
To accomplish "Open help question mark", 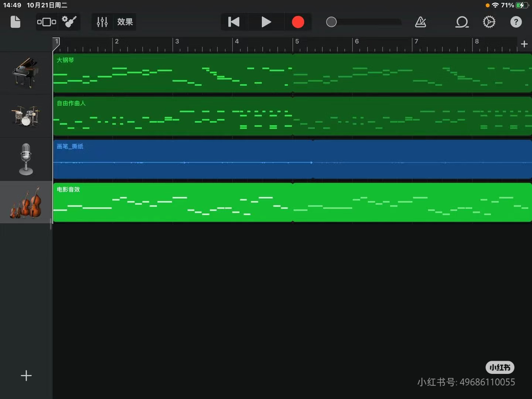I will pos(516,22).
